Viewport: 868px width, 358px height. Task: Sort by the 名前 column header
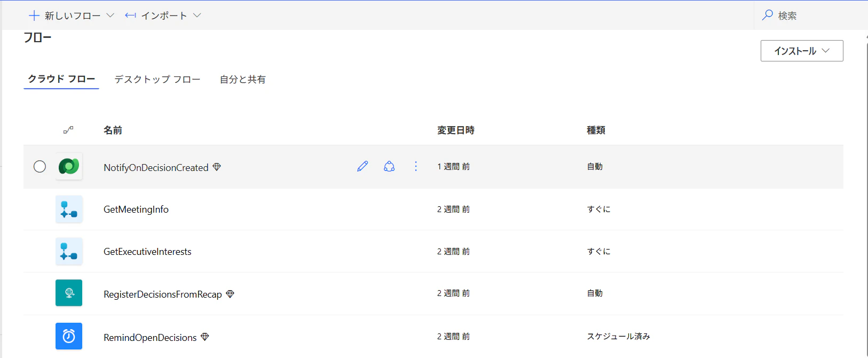[x=113, y=130]
